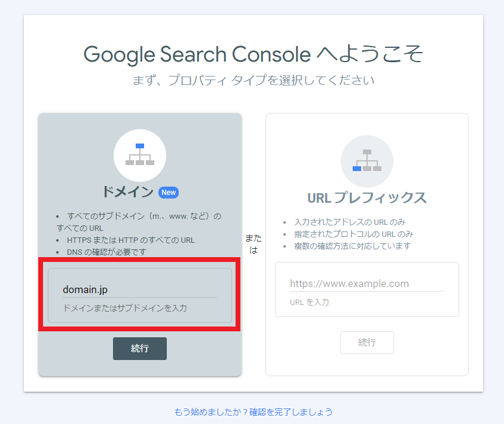Click the HTTPS または HTTP のすべての URL bullet
504x424 pixels.
pos(130,240)
